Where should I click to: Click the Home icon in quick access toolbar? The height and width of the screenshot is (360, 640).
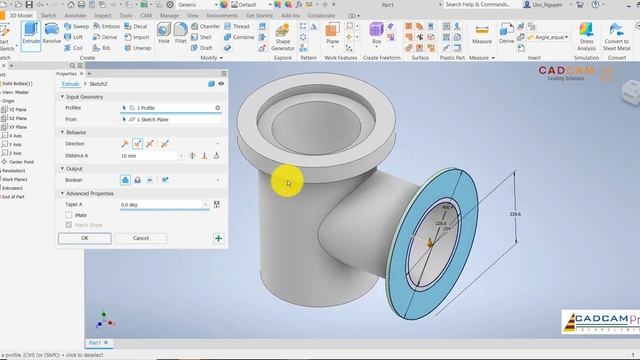pyautogui.click(x=71, y=4)
